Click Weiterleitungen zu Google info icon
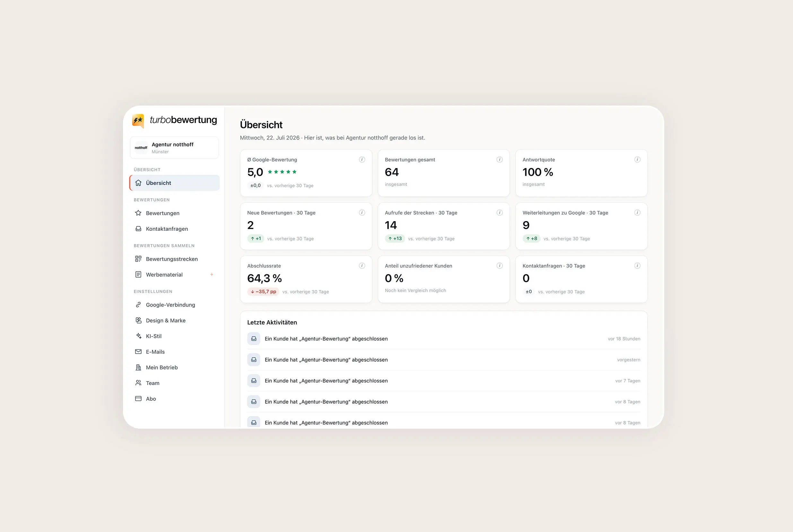 tap(637, 213)
